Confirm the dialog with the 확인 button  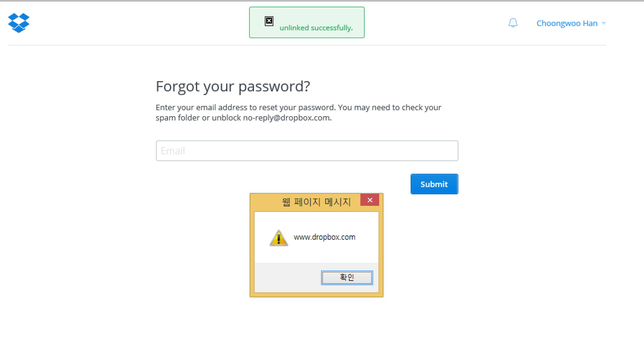pyautogui.click(x=347, y=278)
